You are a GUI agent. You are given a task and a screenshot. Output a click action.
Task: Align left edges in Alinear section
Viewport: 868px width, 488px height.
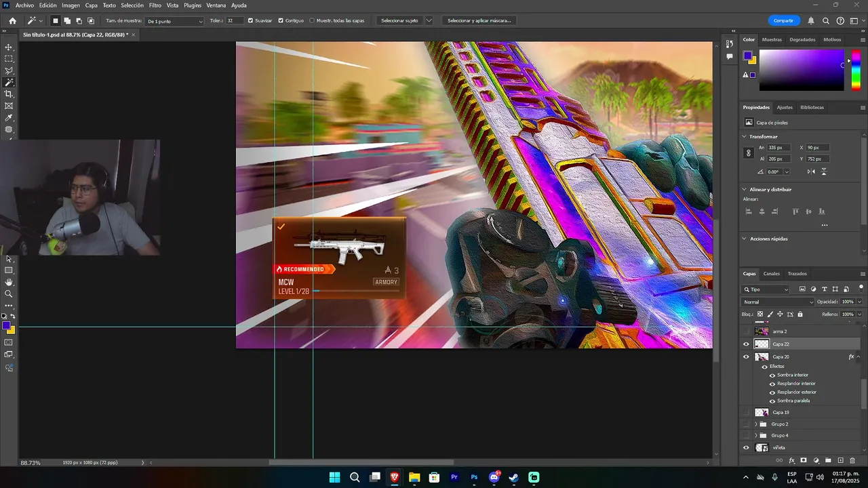pyautogui.click(x=749, y=211)
